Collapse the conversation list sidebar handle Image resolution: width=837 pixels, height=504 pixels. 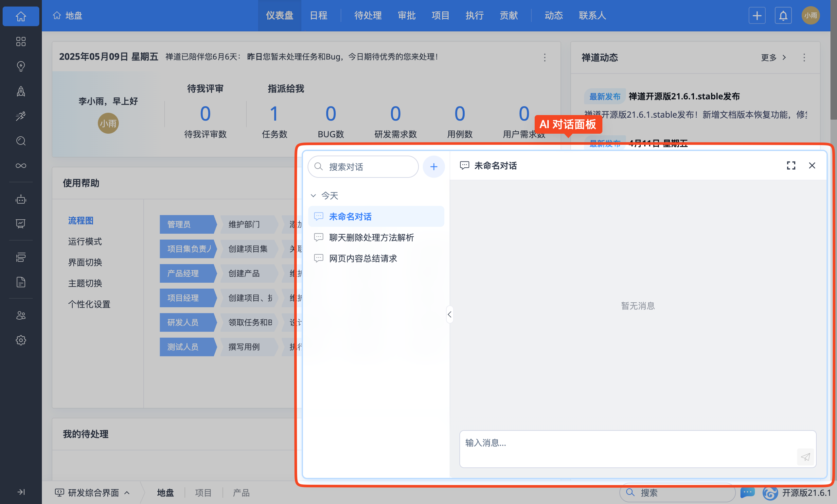click(449, 315)
